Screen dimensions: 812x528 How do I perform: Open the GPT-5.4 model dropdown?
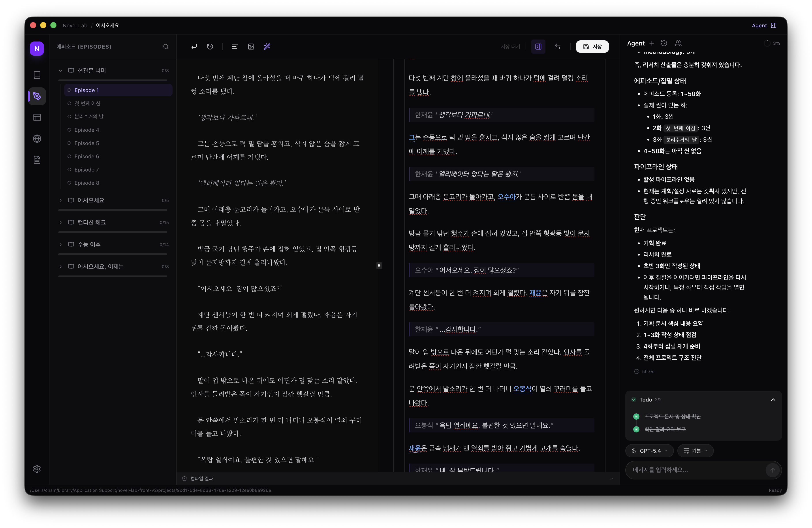click(x=649, y=451)
